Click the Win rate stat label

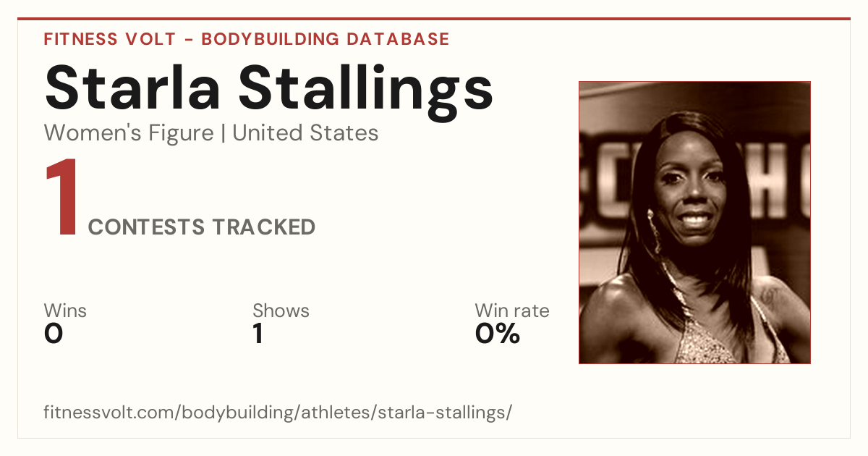512,311
